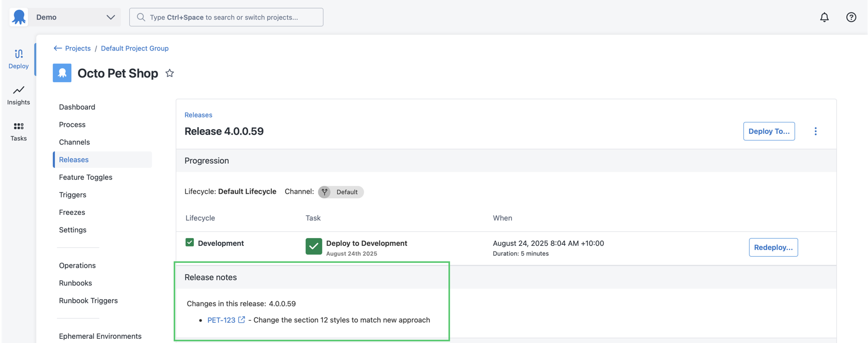Image resolution: width=868 pixels, height=343 pixels.
Task: Click the Redeploy... button
Action: pos(773,247)
